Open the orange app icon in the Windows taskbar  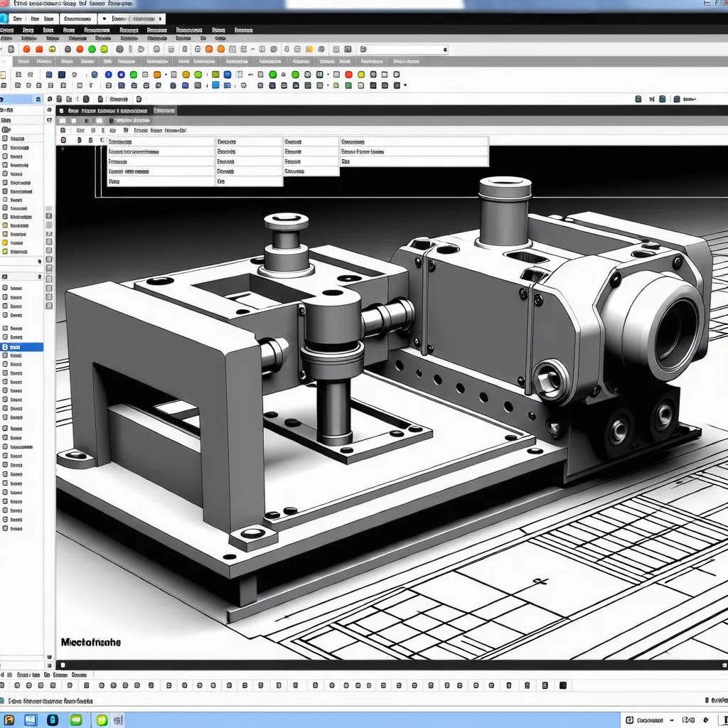(x=9, y=720)
